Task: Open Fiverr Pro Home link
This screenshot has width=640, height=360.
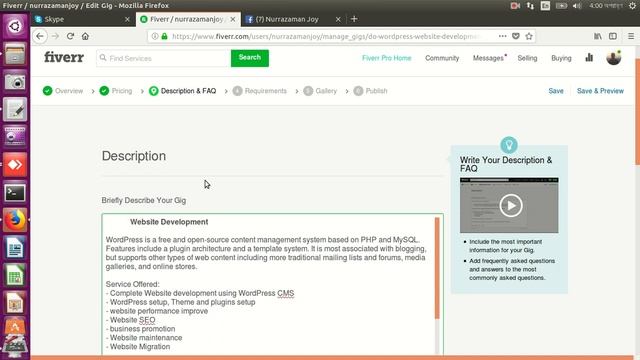Action: (x=387, y=58)
